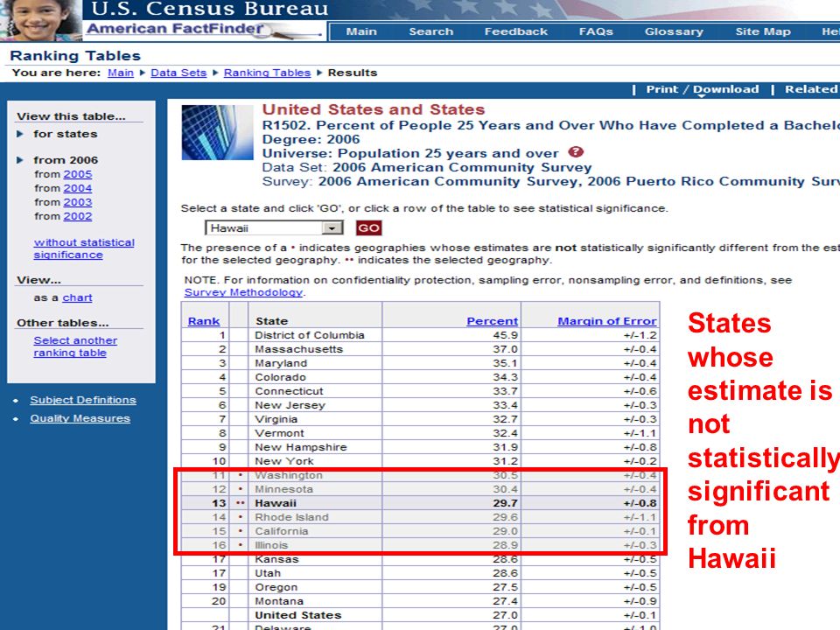This screenshot has width=840, height=630.
Task: Open the Main menu tab
Action: [361, 31]
